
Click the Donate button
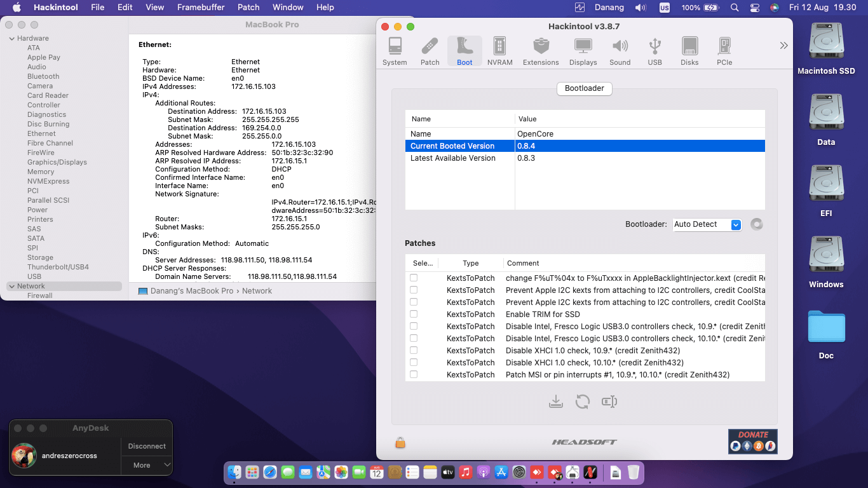[x=752, y=442]
